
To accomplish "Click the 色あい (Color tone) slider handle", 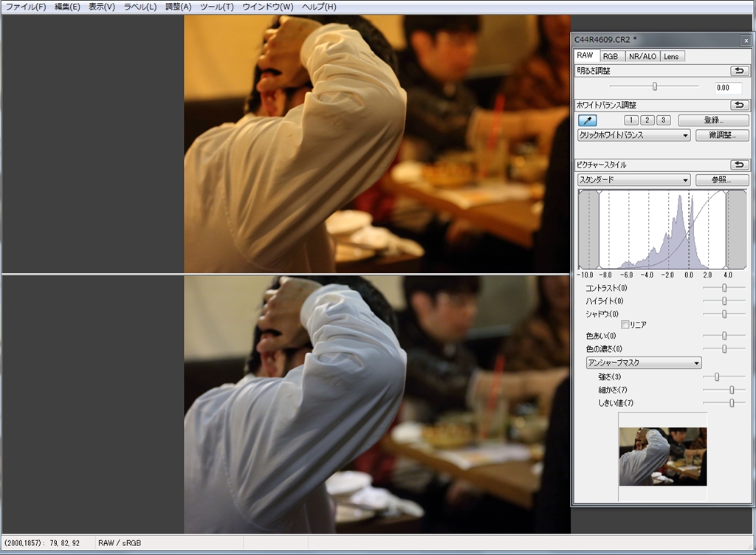I will tap(724, 335).
